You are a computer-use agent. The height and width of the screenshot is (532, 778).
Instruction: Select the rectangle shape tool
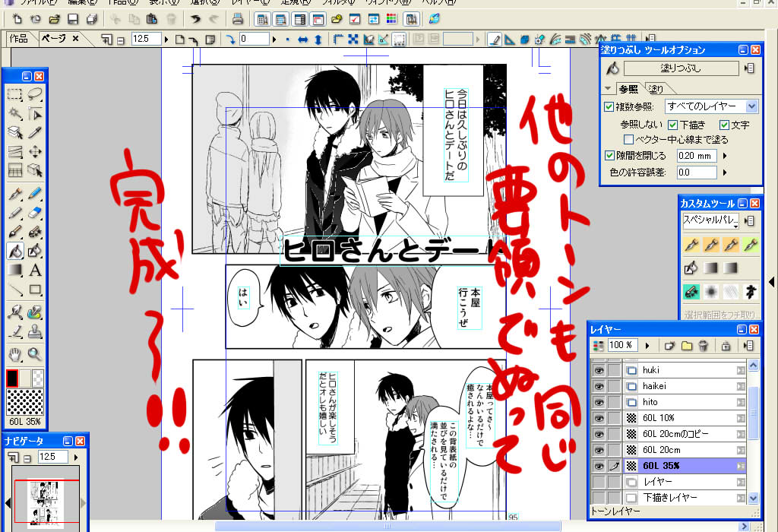click(34, 290)
